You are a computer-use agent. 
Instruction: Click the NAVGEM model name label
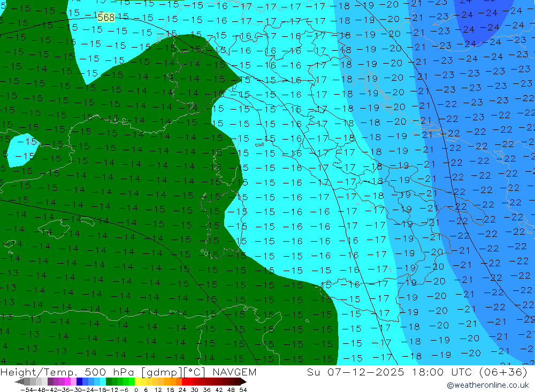tap(234, 372)
